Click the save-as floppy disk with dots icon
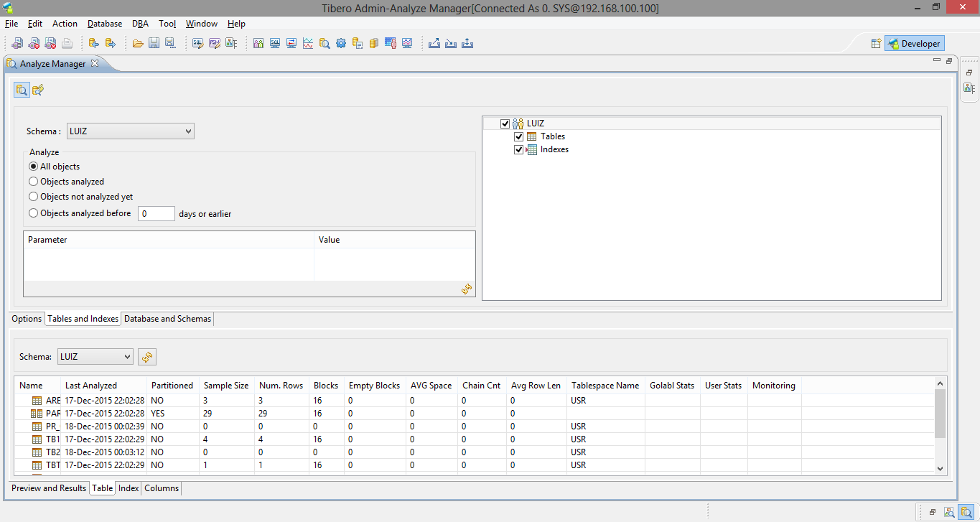This screenshot has height=522, width=980. [x=170, y=44]
